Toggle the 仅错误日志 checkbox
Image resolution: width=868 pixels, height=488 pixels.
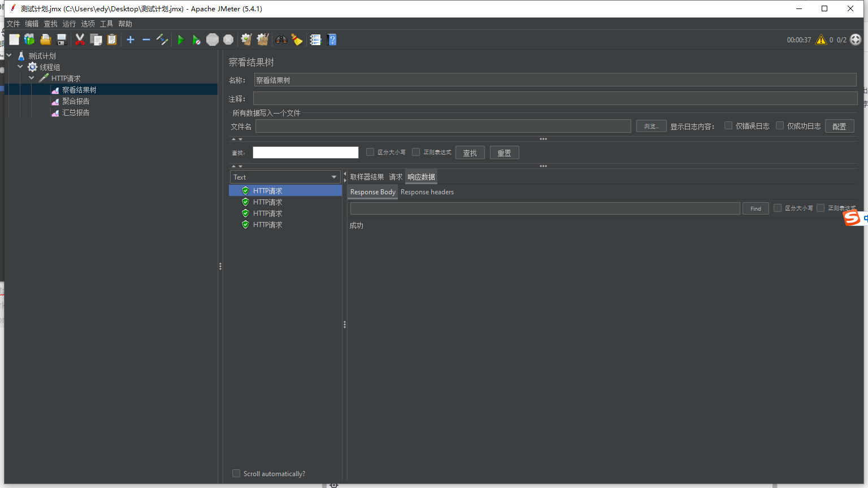click(x=728, y=125)
